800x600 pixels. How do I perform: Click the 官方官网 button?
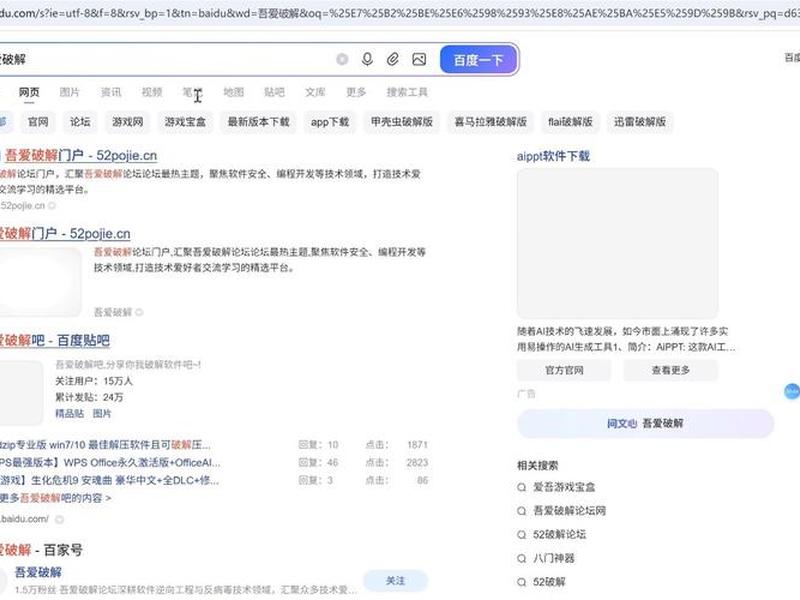[x=564, y=370]
